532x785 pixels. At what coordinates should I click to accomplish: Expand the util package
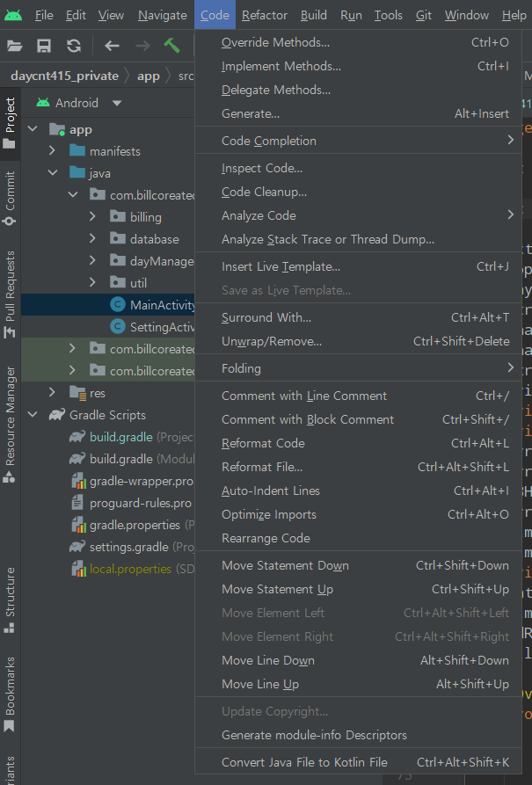92,282
